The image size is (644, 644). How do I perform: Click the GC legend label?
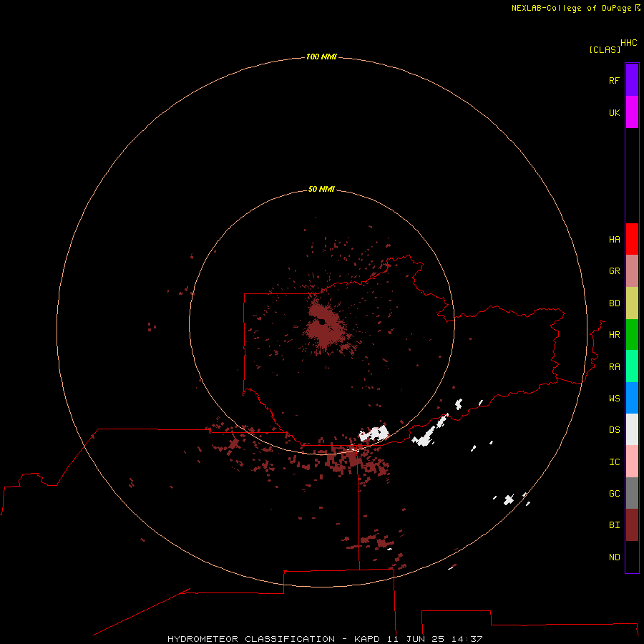click(x=614, y=494)
